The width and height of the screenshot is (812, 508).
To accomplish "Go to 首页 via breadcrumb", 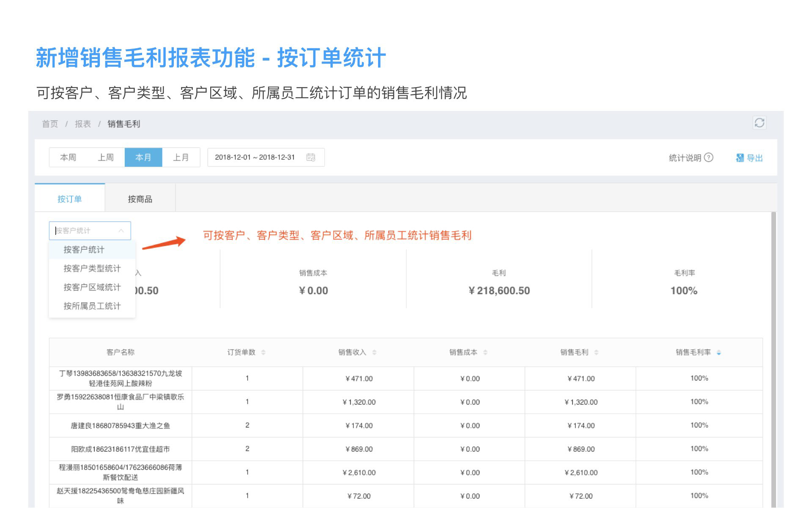I will click(x=49, y=124).
